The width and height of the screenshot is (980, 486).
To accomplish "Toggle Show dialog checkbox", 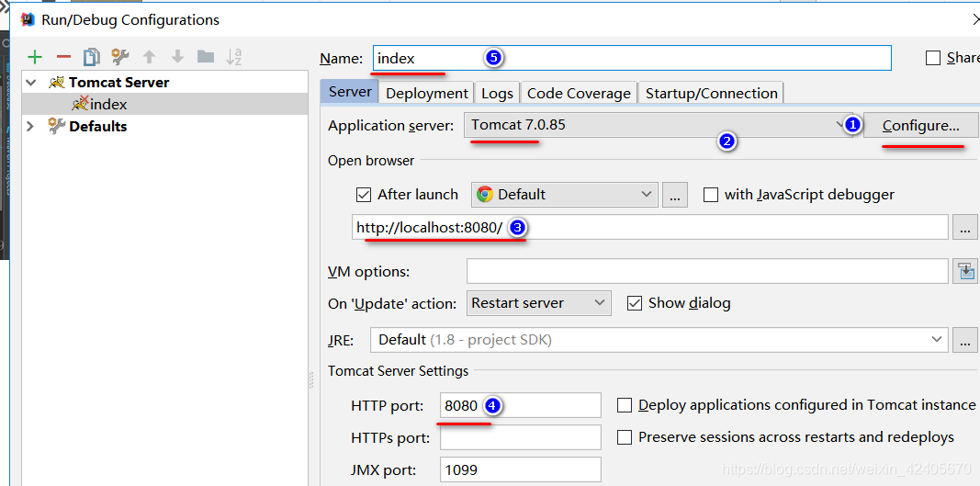I will click(635, 303).
